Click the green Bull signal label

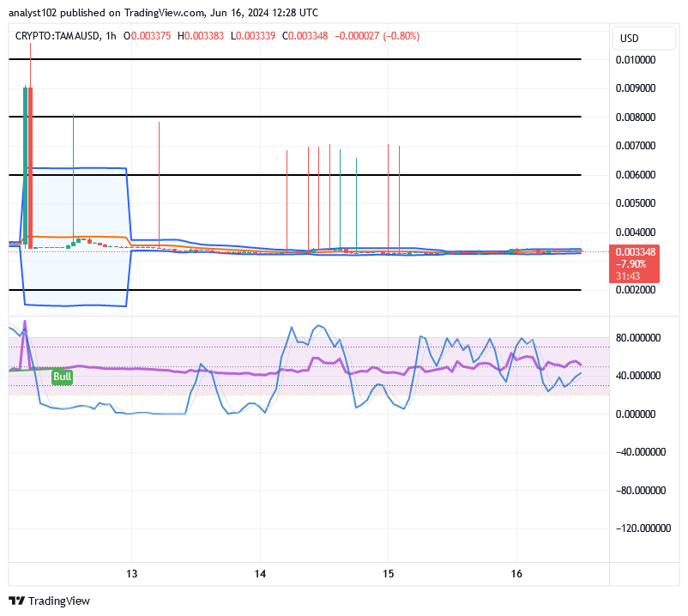[x=62, y=377]
